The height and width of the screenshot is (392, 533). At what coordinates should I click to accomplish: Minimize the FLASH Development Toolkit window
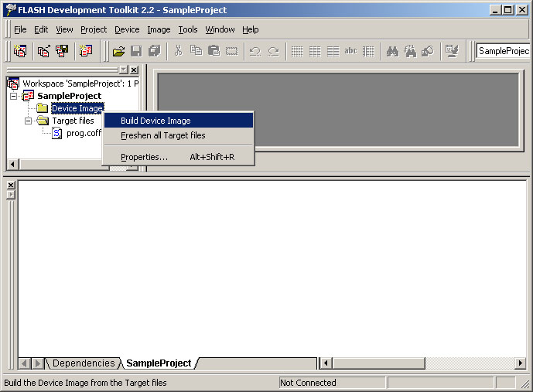495,10
